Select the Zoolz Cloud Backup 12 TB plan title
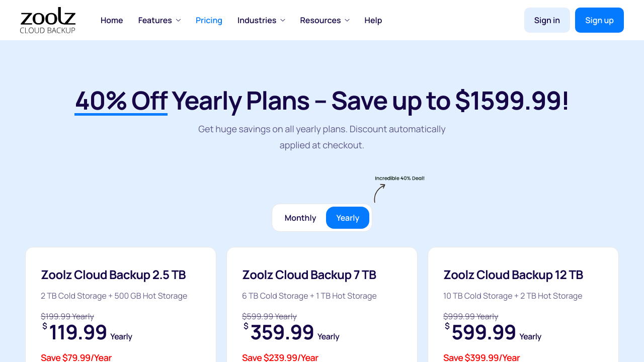 point(513,275)
